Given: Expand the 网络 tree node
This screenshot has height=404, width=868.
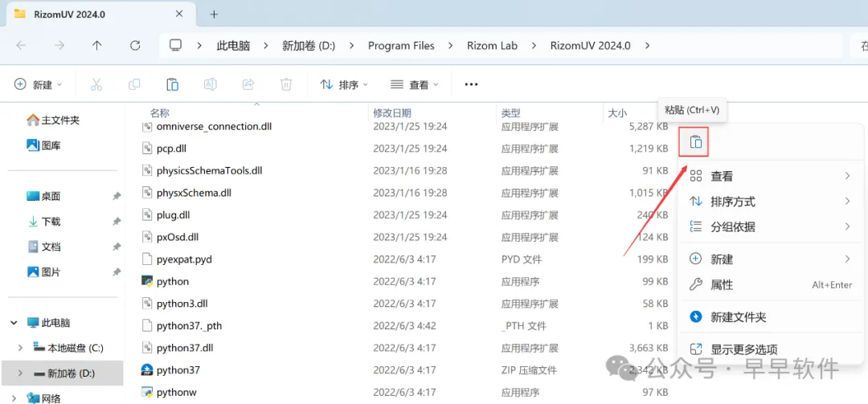Looking at the screenshot, I should [x=12, y=398].
